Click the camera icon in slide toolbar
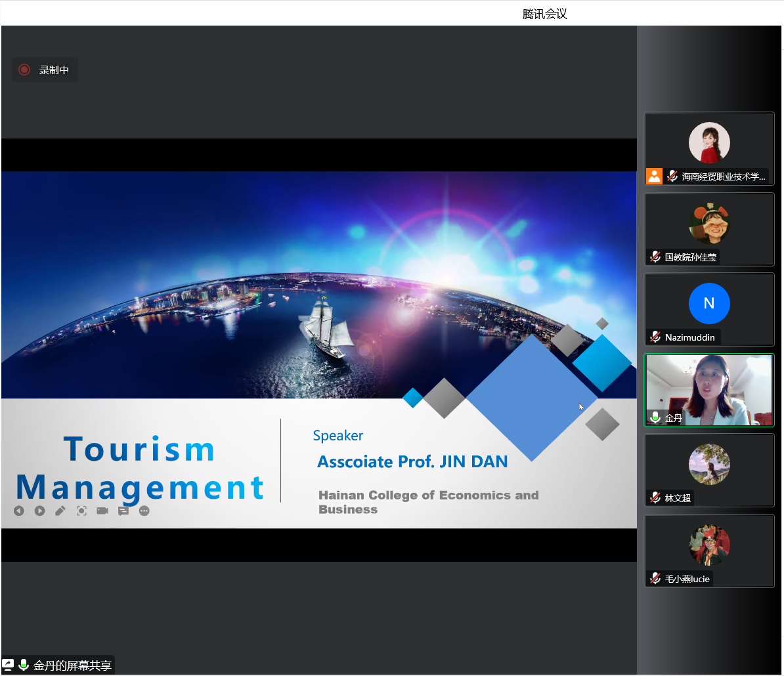 tap(102, 511)
